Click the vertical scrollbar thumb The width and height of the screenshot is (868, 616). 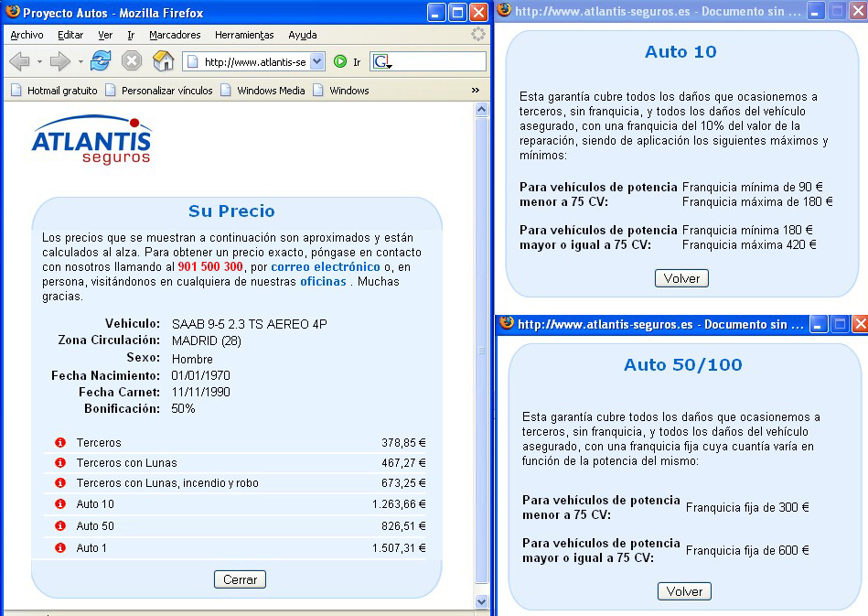[482, 350]
